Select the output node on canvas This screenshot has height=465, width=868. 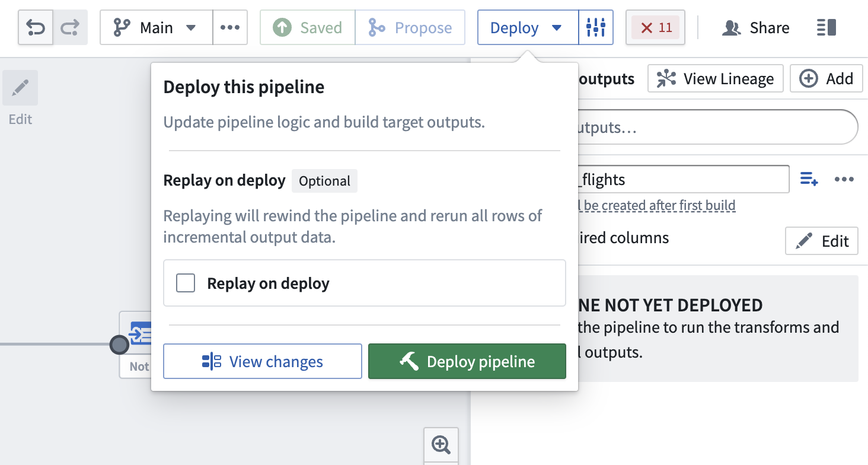tap(136, 345)
